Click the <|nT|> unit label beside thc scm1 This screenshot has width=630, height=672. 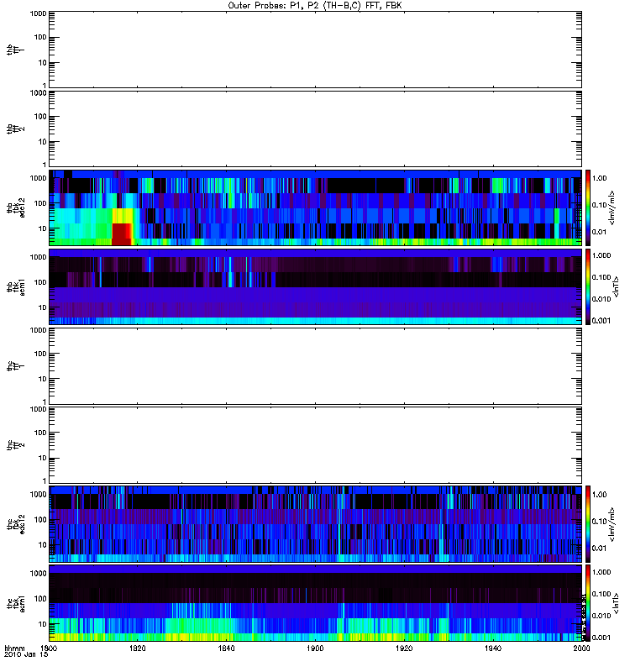(616, 603)
